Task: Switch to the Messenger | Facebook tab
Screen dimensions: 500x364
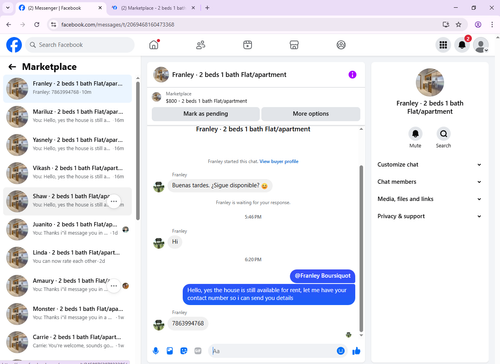Action: (60, 8)
